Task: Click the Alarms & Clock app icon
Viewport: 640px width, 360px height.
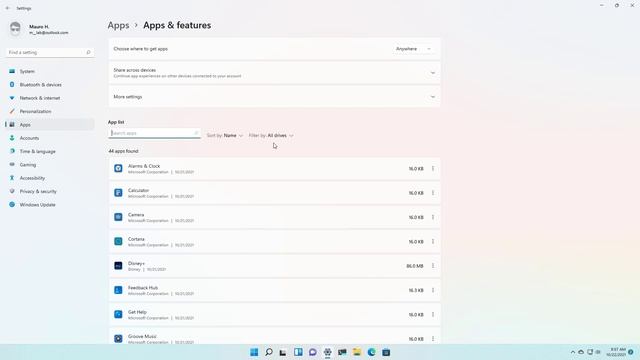Action: tap(118, 168)
